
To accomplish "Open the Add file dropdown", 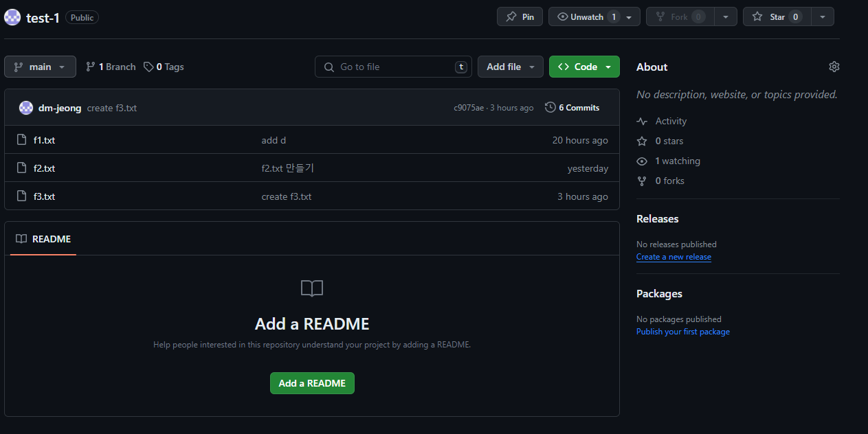I will 511,67.
